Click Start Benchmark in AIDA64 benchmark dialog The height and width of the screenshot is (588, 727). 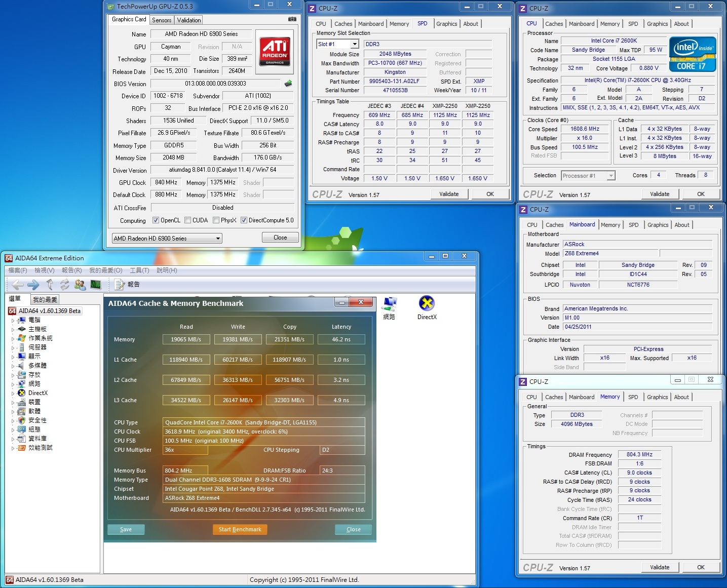(240, 529)
